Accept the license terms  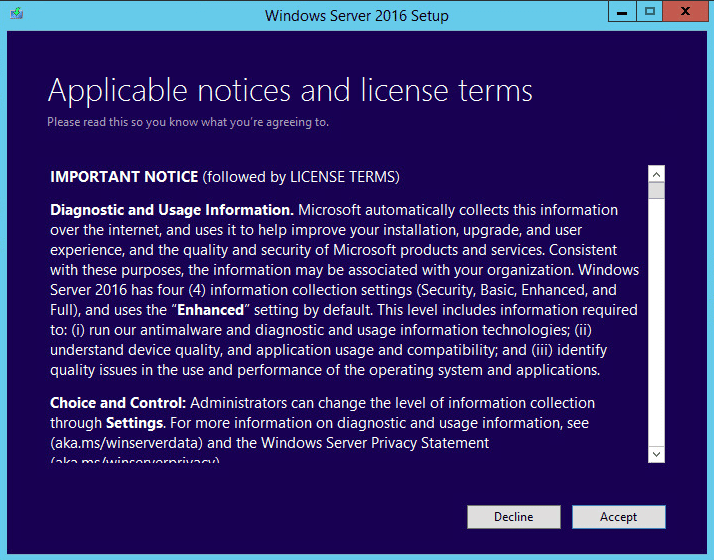618,517
